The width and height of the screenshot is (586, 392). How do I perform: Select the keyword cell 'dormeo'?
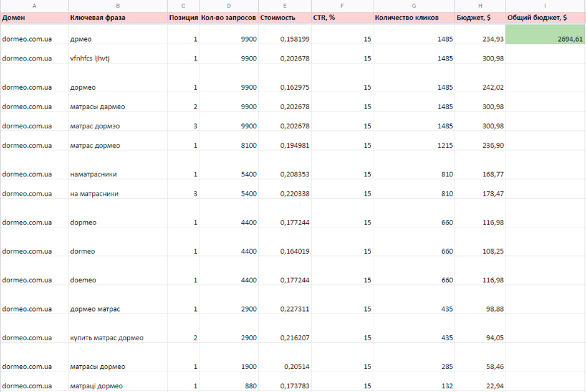click(118, 242)
